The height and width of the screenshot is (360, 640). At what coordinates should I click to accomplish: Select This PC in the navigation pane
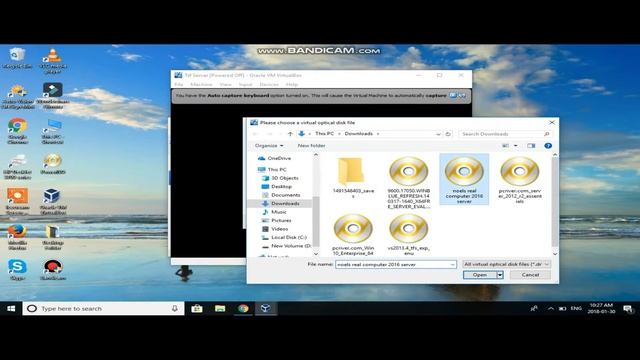(x=273, y=169)
